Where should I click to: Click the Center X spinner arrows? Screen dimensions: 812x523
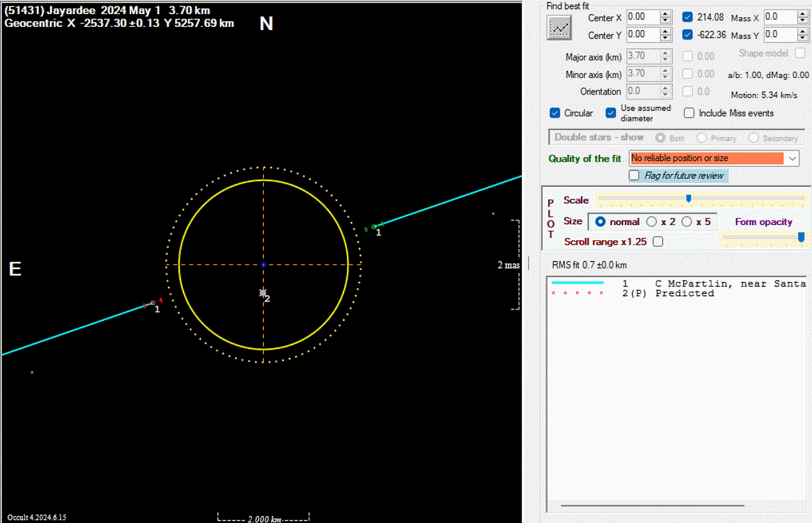665,17
